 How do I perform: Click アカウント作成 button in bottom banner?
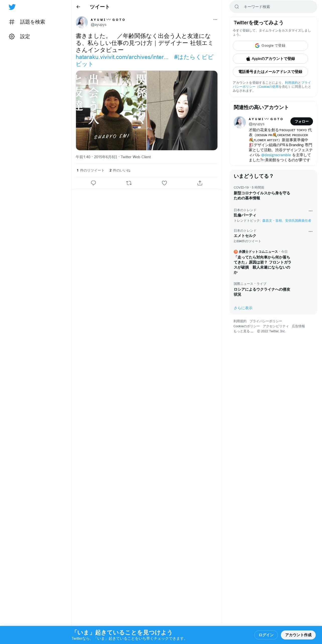pyautogui.click(x=298, y=635)
